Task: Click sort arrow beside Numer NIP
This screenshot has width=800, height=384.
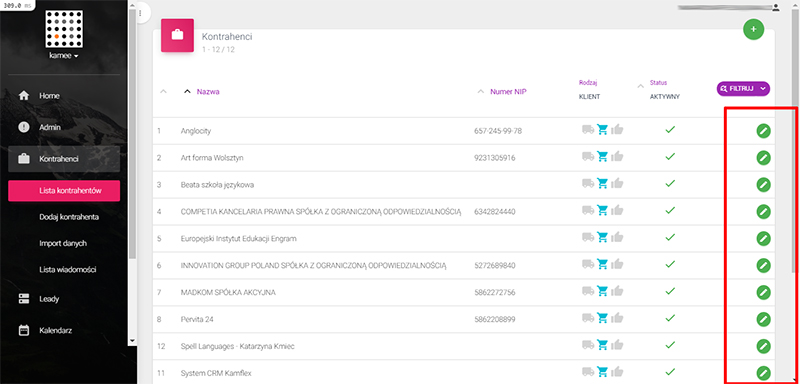Action: coord(480,92)
